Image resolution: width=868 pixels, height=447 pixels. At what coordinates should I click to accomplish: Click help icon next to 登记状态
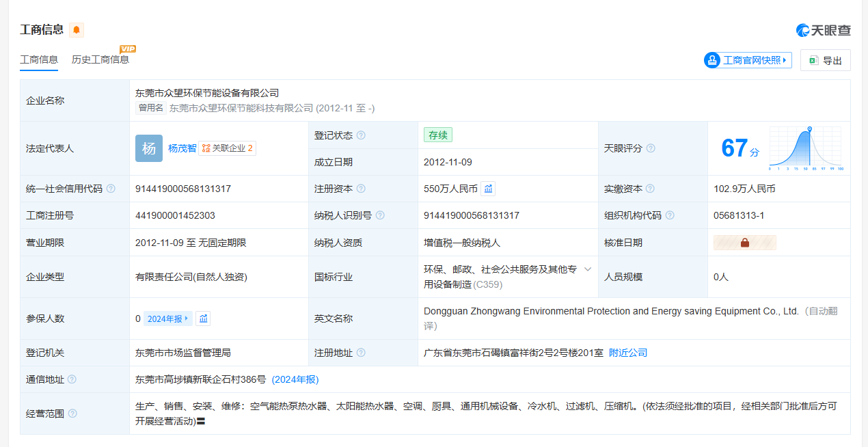(x=361, y=135)
